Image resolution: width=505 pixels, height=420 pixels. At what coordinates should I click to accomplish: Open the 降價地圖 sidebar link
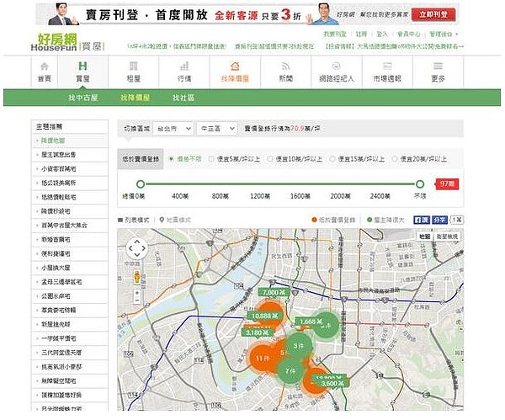pyautogui.click(x=53, y=141)
